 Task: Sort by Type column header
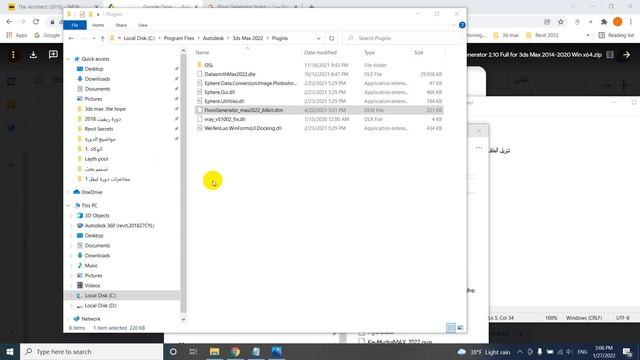(x=369, y=53)
